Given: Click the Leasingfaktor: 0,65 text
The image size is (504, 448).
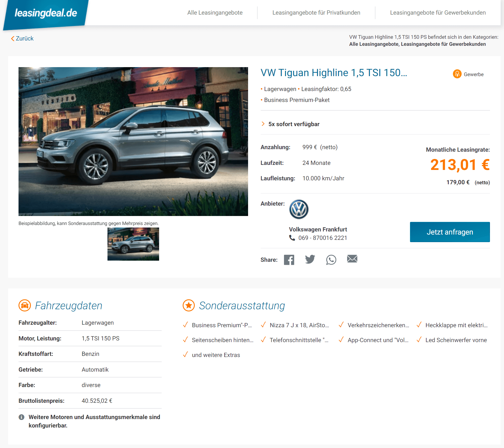Looking at the screenshot, I should (x=326, y=89).
